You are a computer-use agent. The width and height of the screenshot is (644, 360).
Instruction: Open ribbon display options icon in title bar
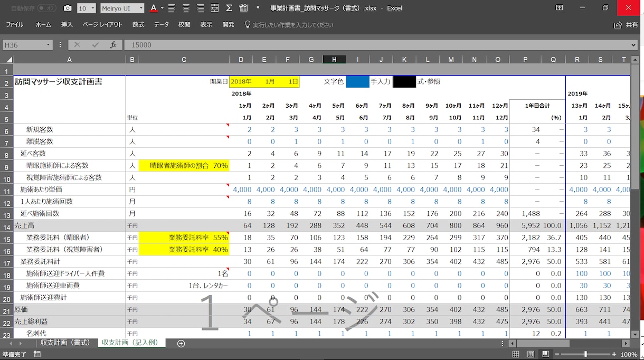pos(559,8)
